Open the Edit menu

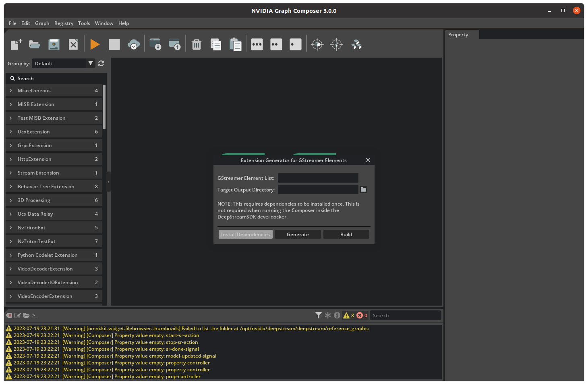[26, 23]
